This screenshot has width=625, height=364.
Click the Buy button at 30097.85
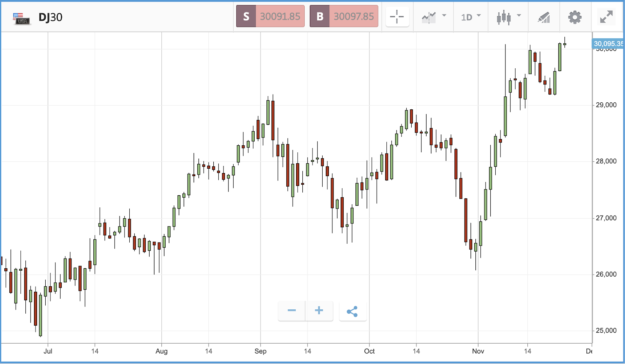344,16
